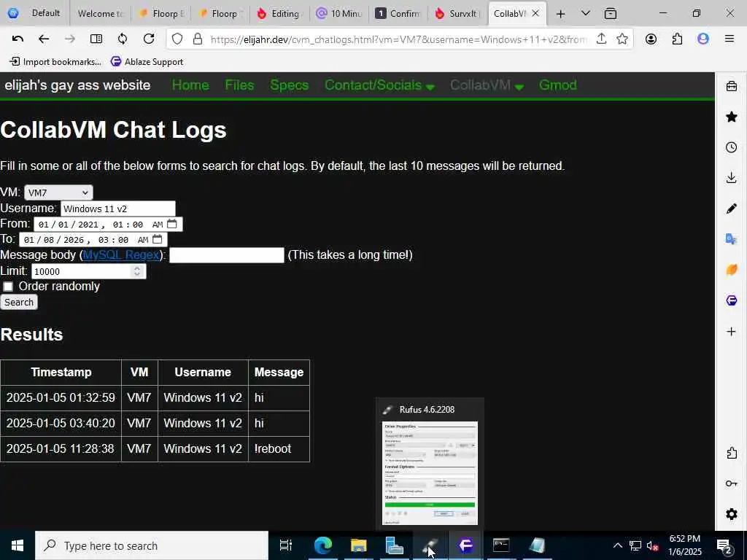The image size is (747, 560).
Task: Click timestamp 2025-01-05 01:32:59 cell
Action: coord(61,397)
